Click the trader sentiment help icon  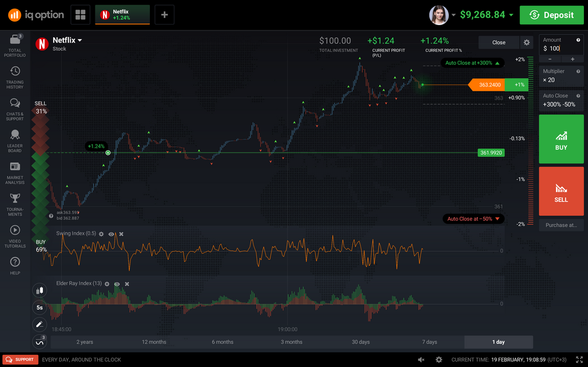click(51, 216)
